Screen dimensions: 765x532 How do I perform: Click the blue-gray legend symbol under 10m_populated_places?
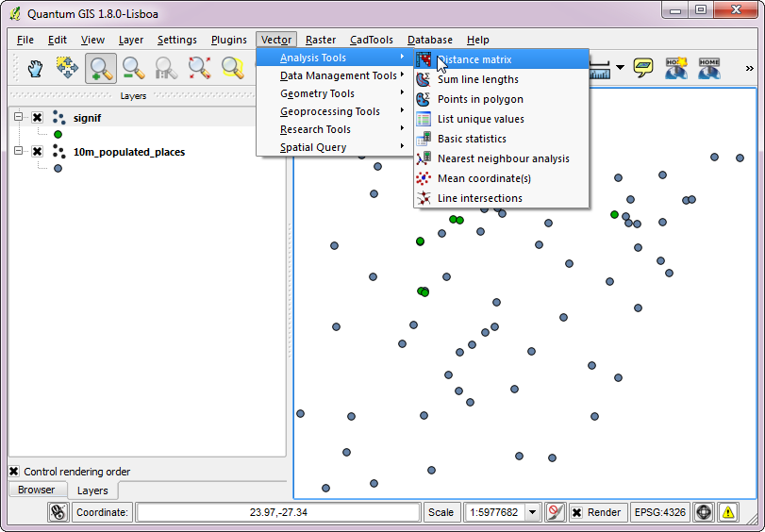[58, 169]
